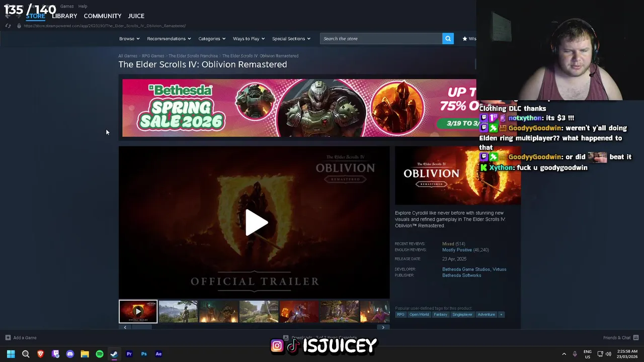This screenshot has width=644, height=362.
Task: Click the Mixed recent reviews link
Action: coord(448,244)
